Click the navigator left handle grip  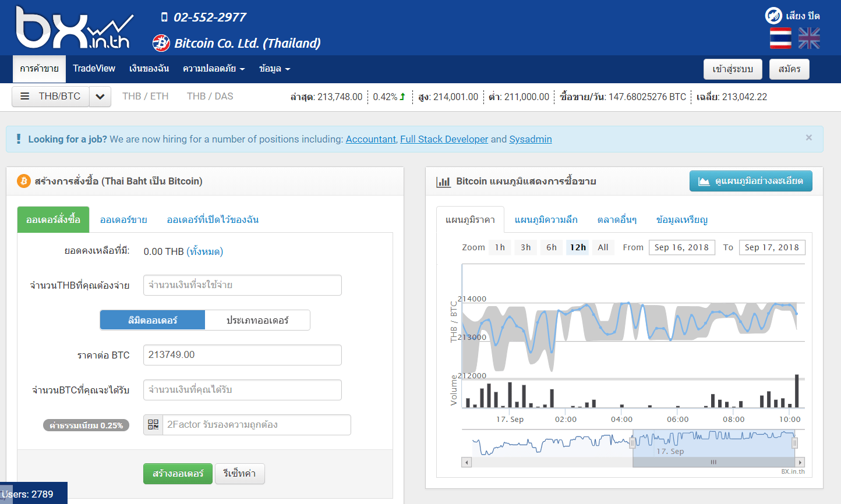tap(632, 443)
